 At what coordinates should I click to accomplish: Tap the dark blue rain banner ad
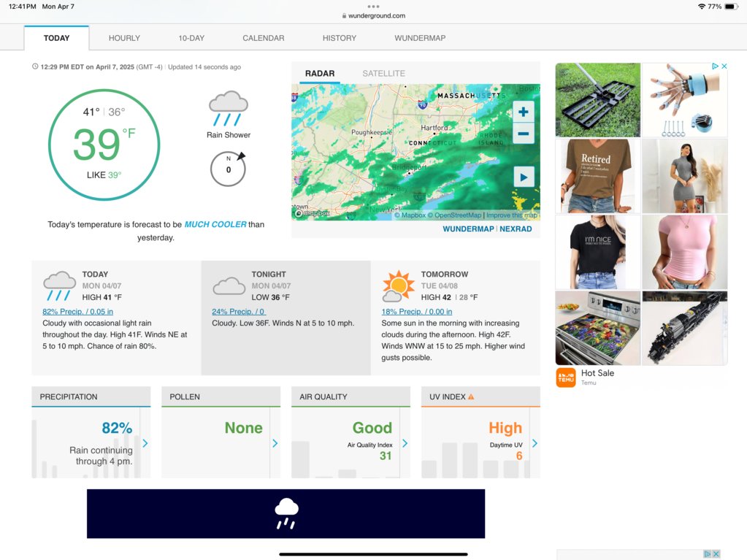(x=286, y=514)
